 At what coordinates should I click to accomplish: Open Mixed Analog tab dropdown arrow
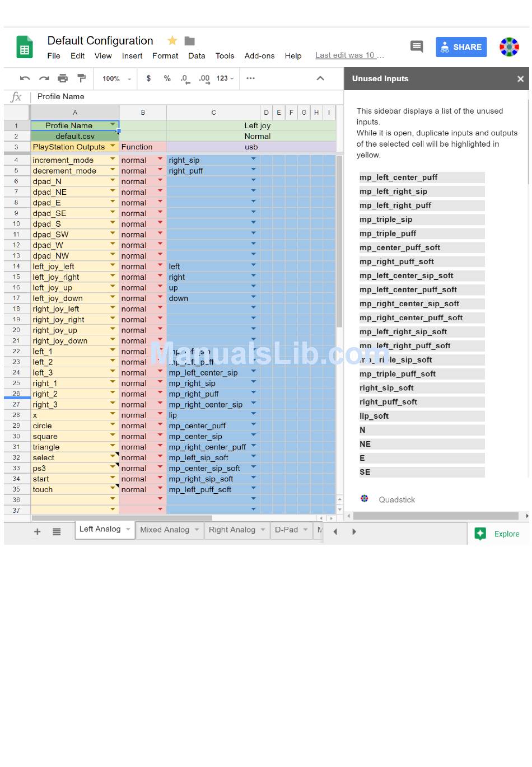tap(197, 530)
